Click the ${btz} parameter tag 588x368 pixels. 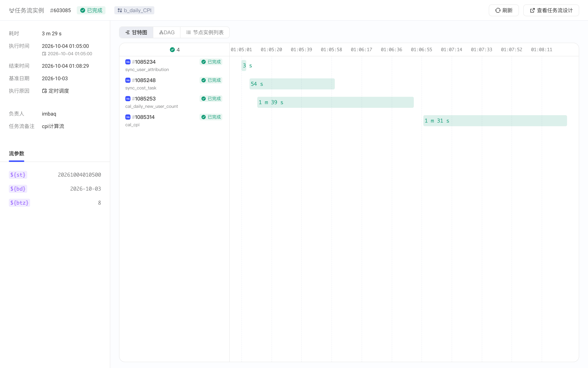pyautogui.click(x=19, y=203)
